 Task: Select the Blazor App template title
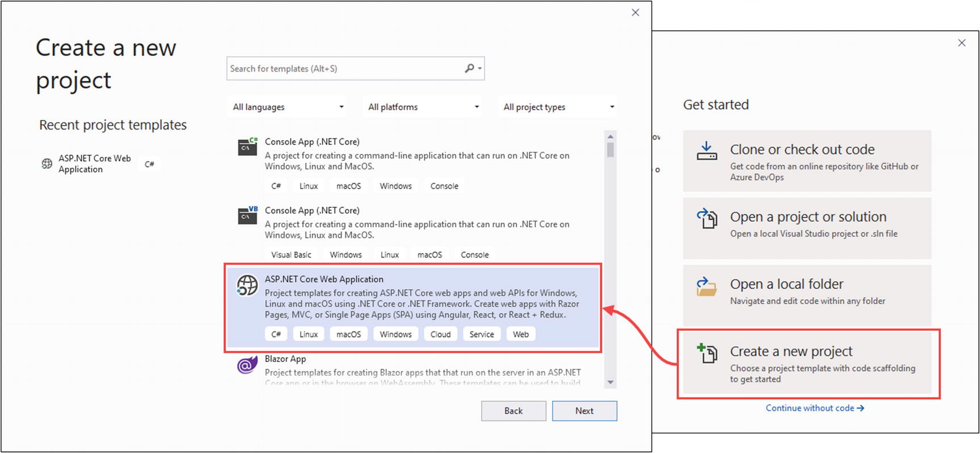[x=285, y=359]
